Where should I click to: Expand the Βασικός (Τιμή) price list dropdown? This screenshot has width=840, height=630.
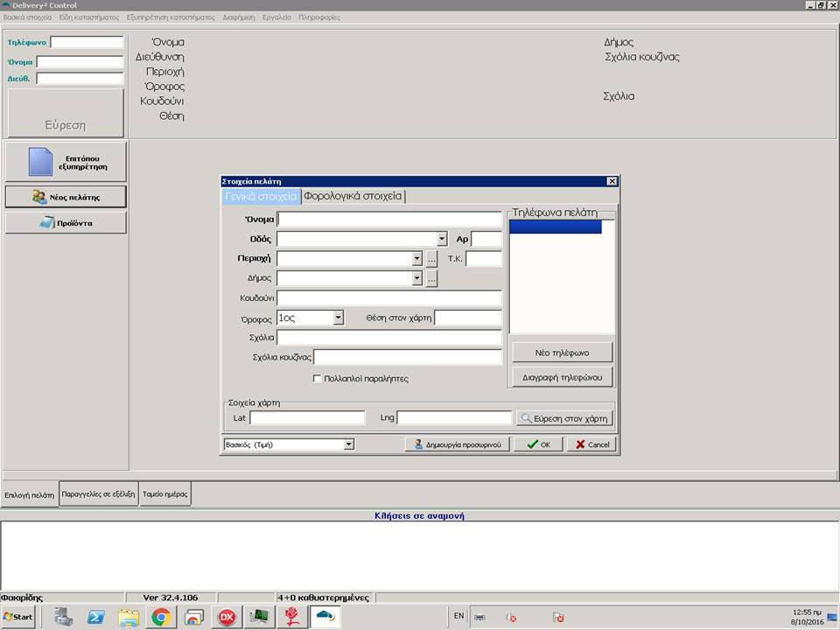click(349, 444)
